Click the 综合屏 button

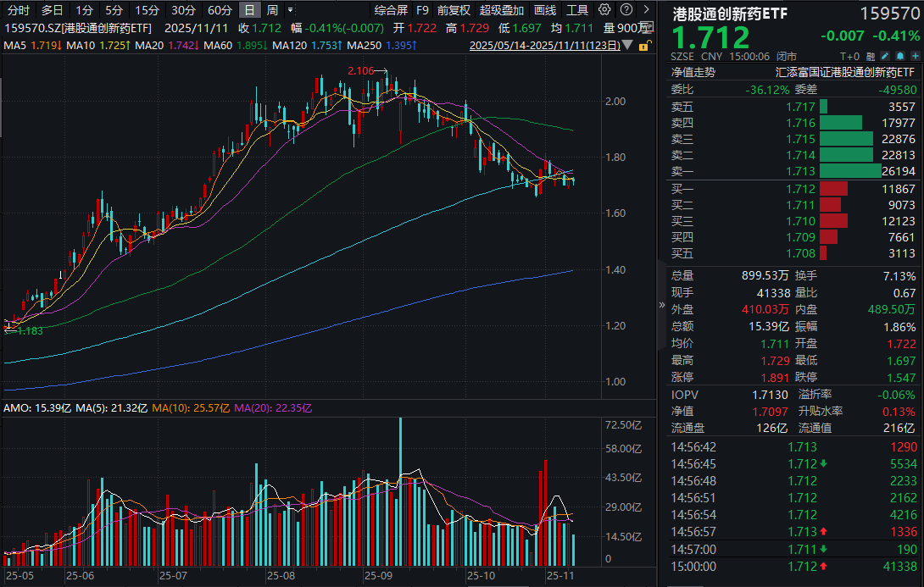pos(390,10)
